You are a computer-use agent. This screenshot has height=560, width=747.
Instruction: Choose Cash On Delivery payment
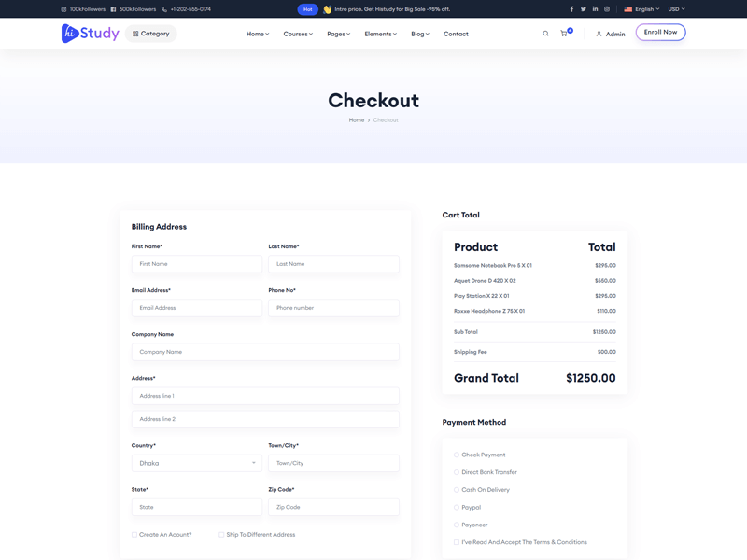tap(457, 490)
